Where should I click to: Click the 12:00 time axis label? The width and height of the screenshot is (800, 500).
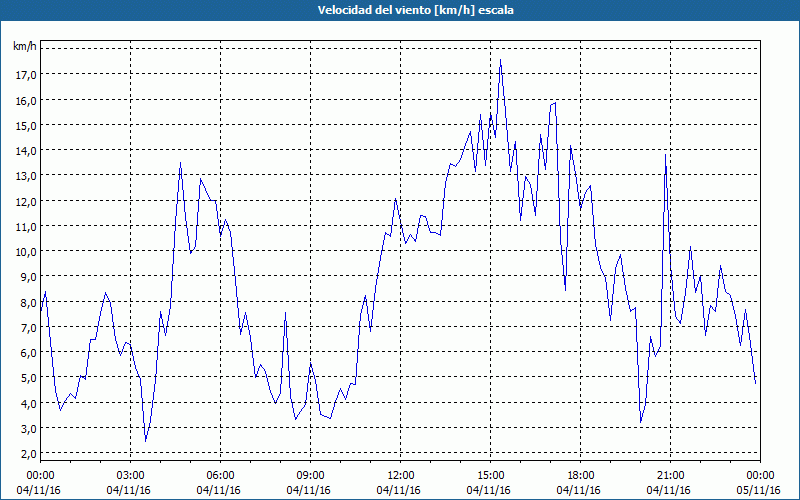point(401,476)
